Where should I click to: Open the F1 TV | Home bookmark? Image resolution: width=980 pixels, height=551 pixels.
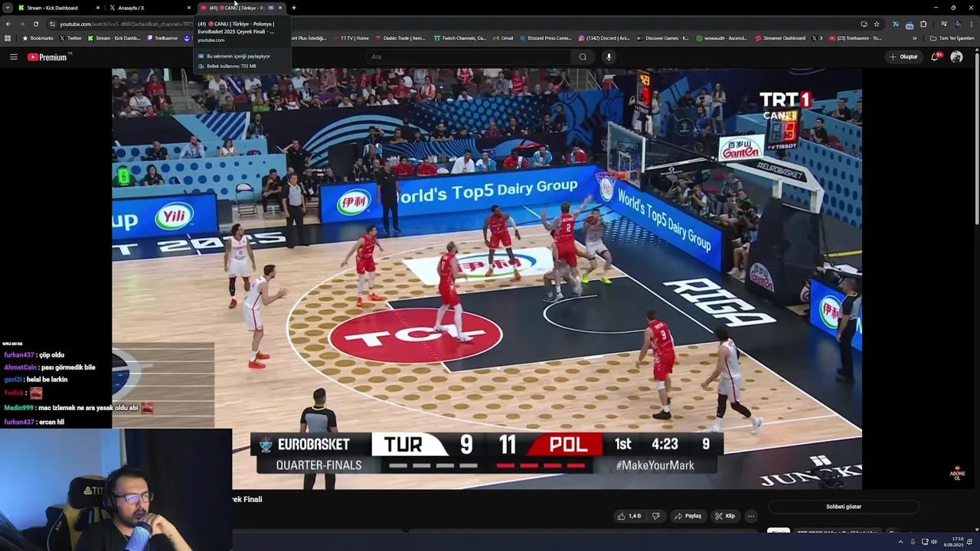(x=351, y=37)
